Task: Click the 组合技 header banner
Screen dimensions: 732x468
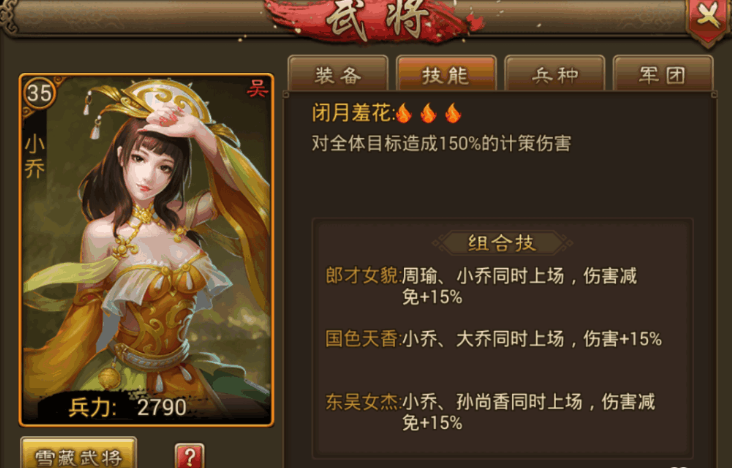Action: pyautogui.click(x=502, y=243)
